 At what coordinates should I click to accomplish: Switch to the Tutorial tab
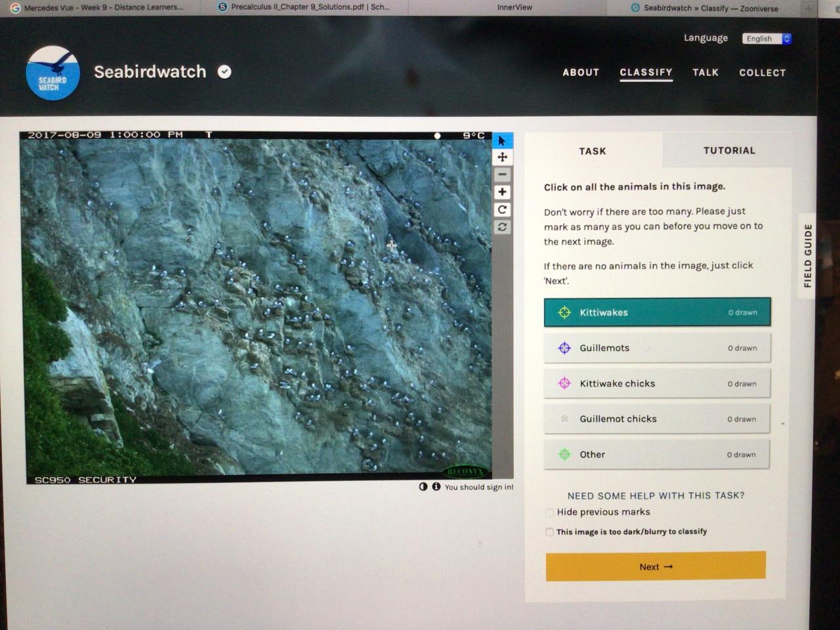click(729, 150)
